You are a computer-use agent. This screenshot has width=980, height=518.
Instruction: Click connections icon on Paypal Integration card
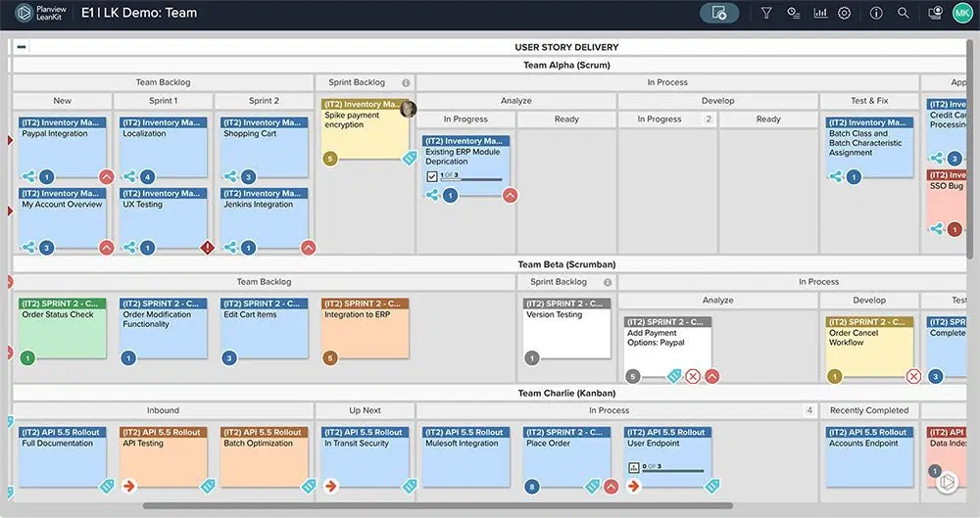[28, 177]
